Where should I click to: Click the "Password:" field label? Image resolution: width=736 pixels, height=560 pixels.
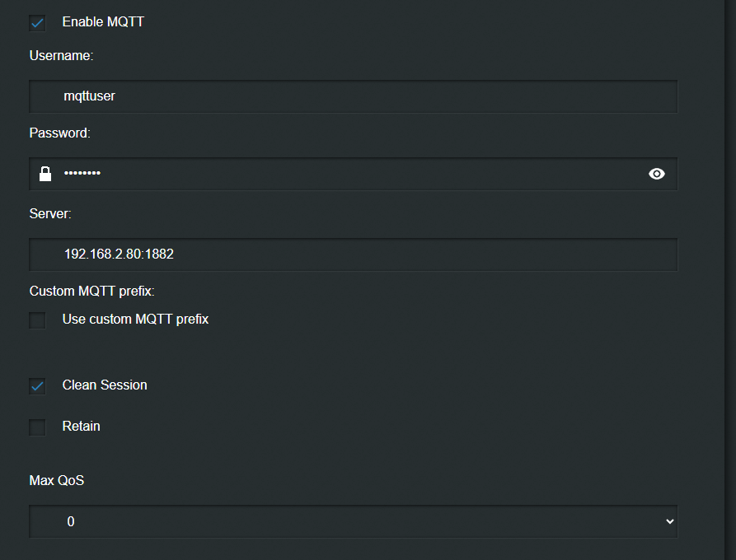(x=60, y=133)
